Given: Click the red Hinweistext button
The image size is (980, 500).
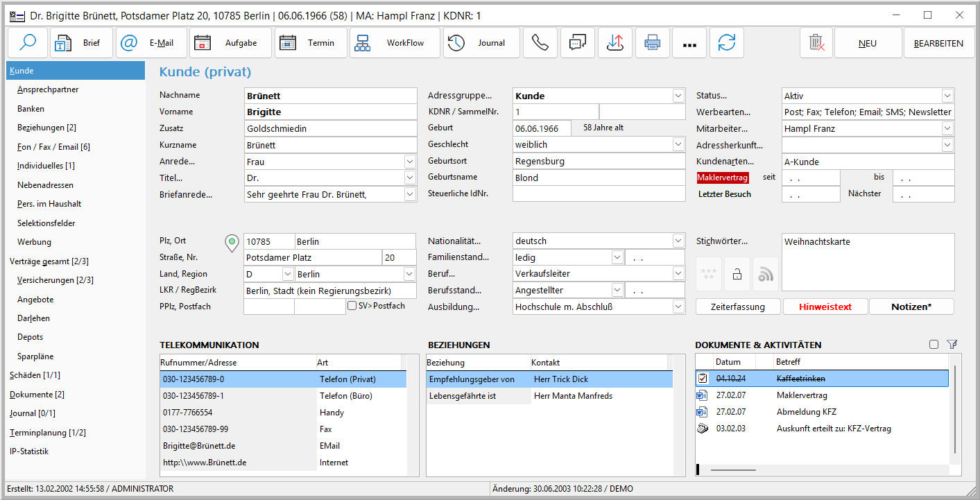Looking at the screenshot, I should click(x=825, y=307).
